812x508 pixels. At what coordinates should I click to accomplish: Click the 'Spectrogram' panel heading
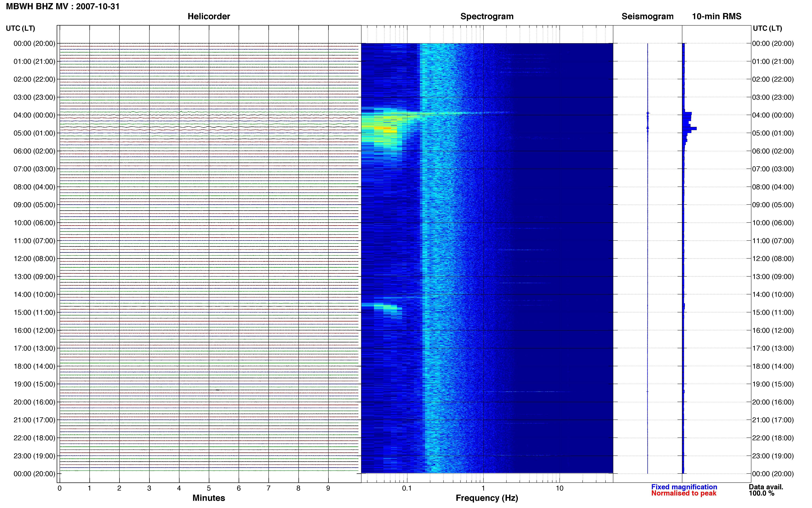coord(487,16)
